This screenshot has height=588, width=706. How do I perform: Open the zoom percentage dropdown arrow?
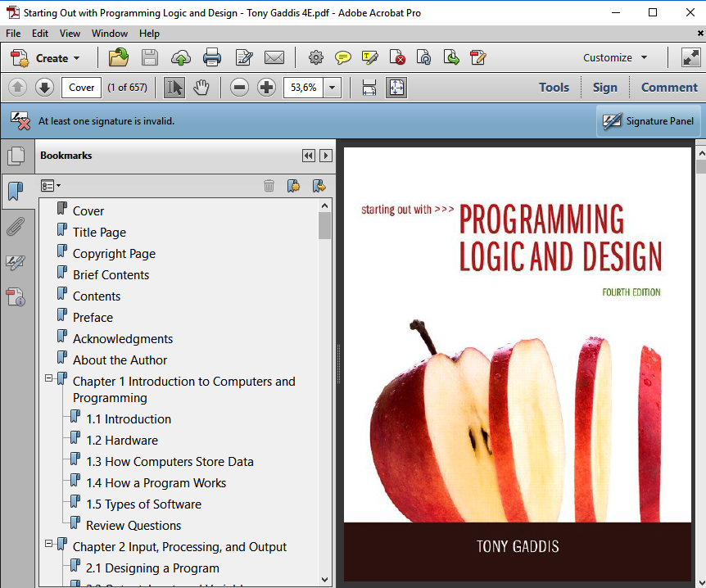coord(333,88)
